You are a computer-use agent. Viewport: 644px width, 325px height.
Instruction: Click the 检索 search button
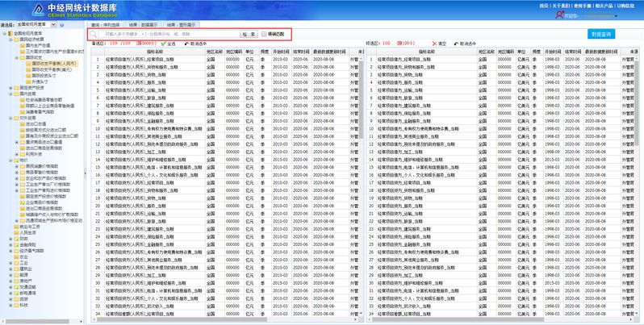249,35
